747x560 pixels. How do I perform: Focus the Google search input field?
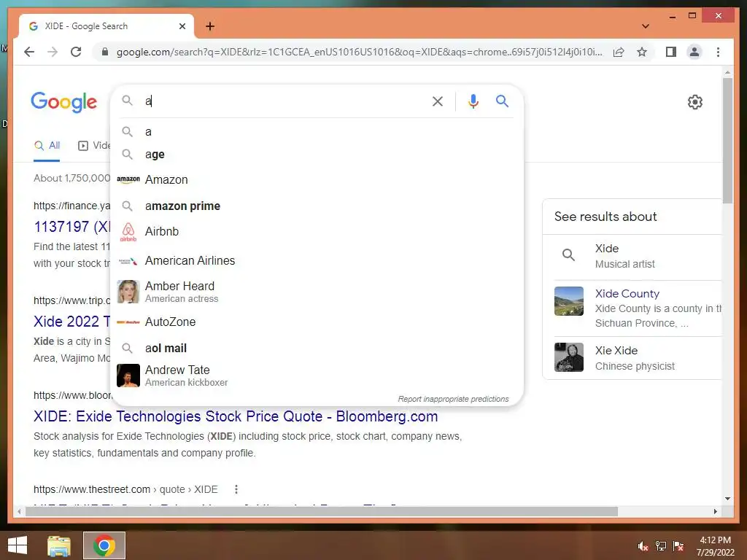pyautogui.click(x=285, y=101)
